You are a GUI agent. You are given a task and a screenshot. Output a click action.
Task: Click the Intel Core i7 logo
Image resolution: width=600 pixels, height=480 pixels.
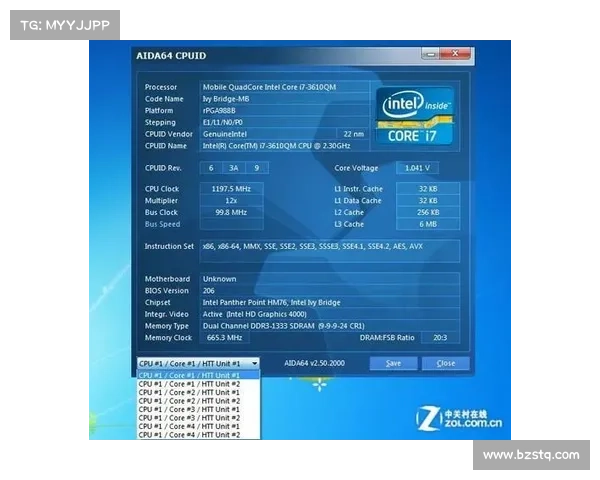(415, 116)
